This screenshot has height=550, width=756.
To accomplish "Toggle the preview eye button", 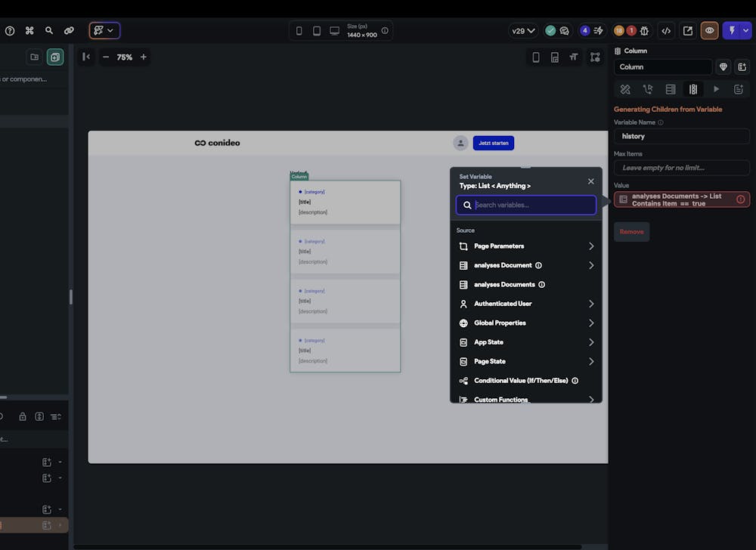I will click(709, 31).
